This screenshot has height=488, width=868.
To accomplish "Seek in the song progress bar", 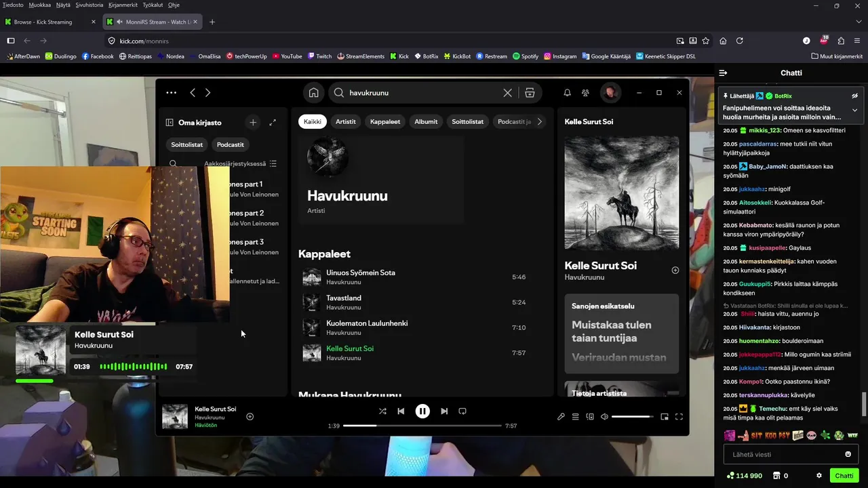I will pyautogui.click(x=422, y=426).
